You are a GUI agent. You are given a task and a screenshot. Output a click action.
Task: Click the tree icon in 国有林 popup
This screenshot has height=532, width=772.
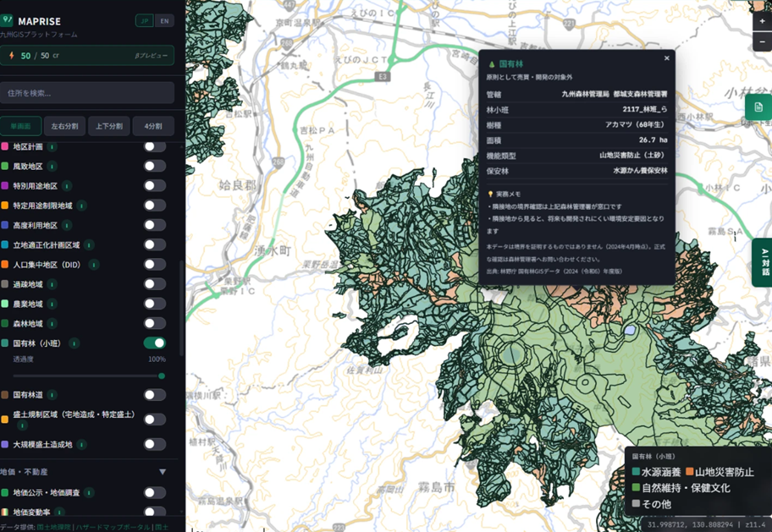pos(491,64)
